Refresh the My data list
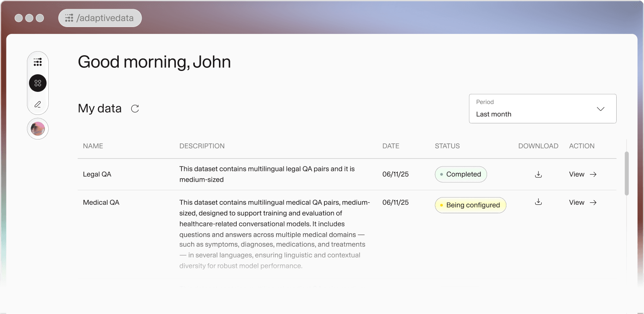Screen dimensions: 644x314 pos(135,108)
